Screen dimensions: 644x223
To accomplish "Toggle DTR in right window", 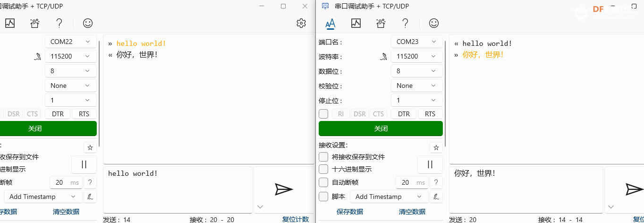I will coord(404,114).
